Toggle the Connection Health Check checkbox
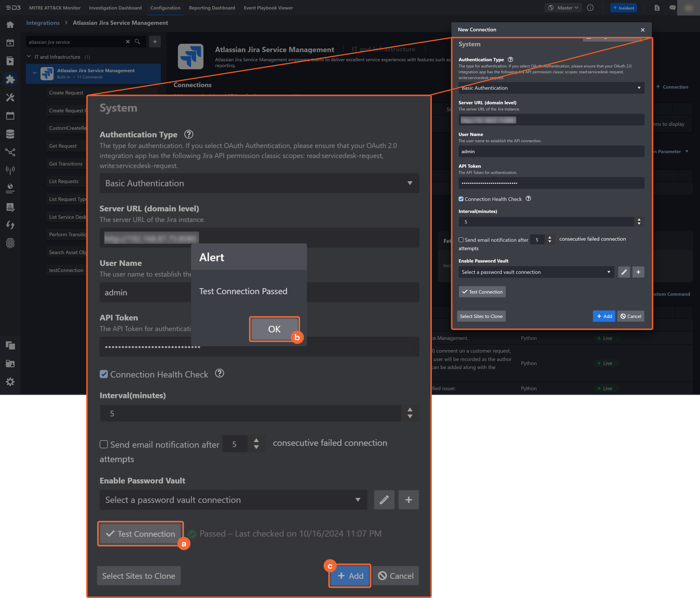The image size is (700, 598). coord(104,374)
